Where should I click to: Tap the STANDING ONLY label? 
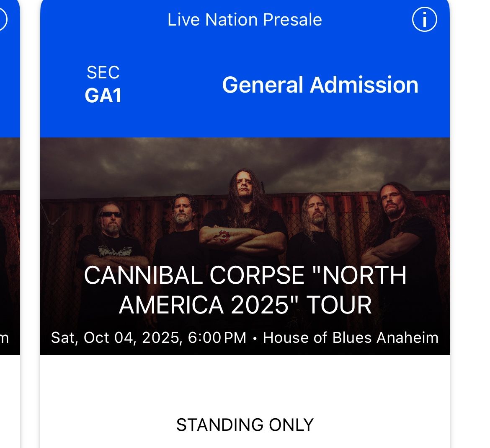click(x=245, y=425)
